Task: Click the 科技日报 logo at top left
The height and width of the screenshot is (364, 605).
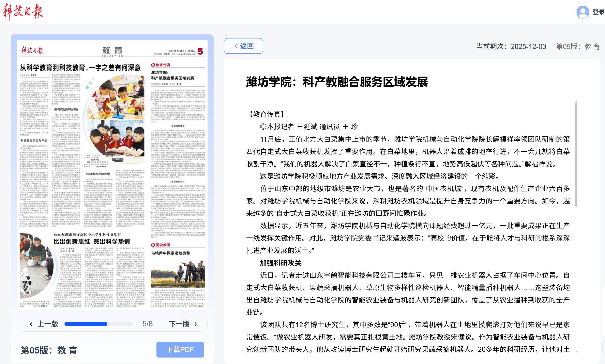Action: 23,12
